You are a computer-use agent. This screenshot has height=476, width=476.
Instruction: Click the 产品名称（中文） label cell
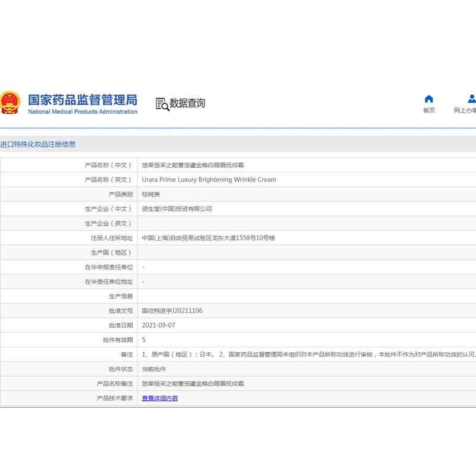tap(69, 165)
